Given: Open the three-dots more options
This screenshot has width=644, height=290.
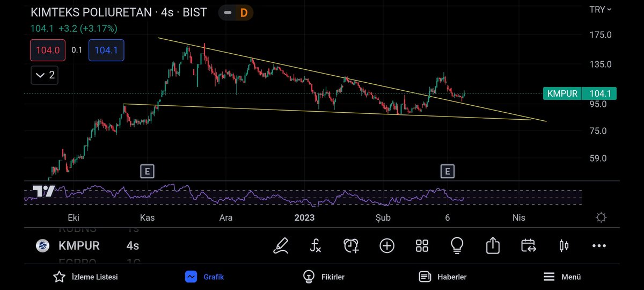Looking at the screenshot, I should 599,246.
